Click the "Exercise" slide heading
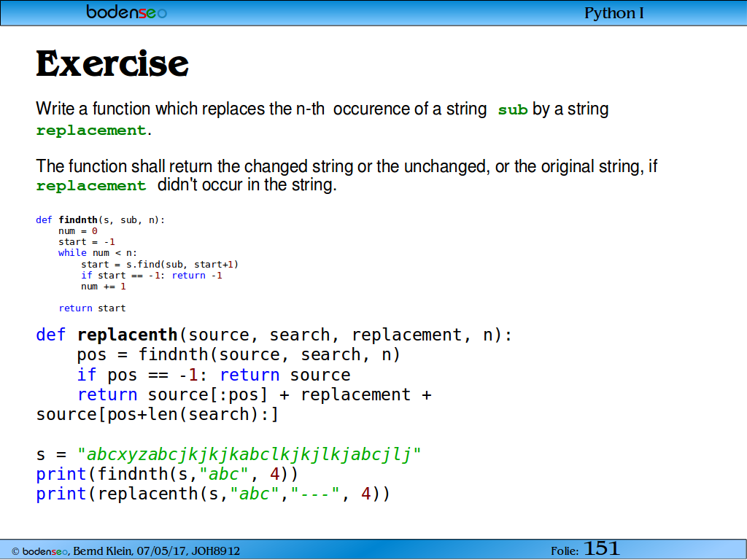Screen dimensions: 747x560 112,64
